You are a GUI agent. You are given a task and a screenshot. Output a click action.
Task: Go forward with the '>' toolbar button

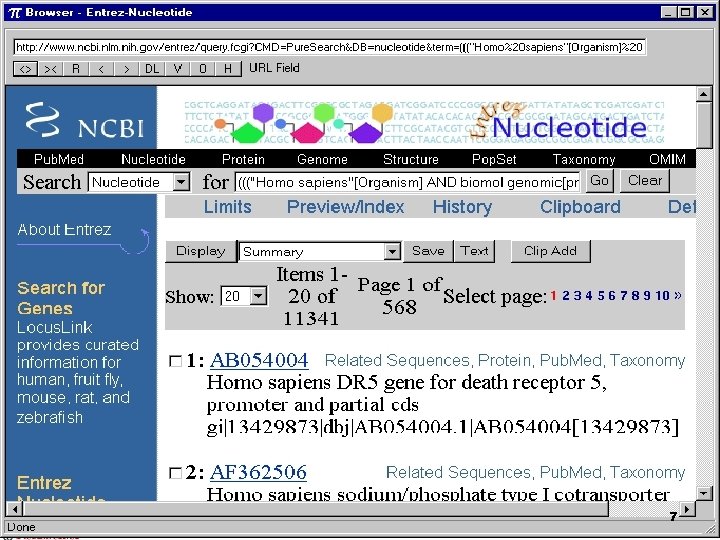point(126,69)
